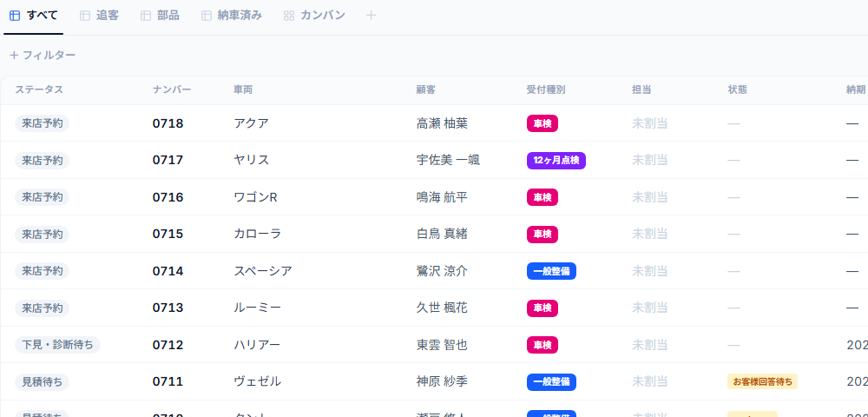Add a new view with the plus icon
The width and height of the screenshot is (868, 417).
click(371, 16)
